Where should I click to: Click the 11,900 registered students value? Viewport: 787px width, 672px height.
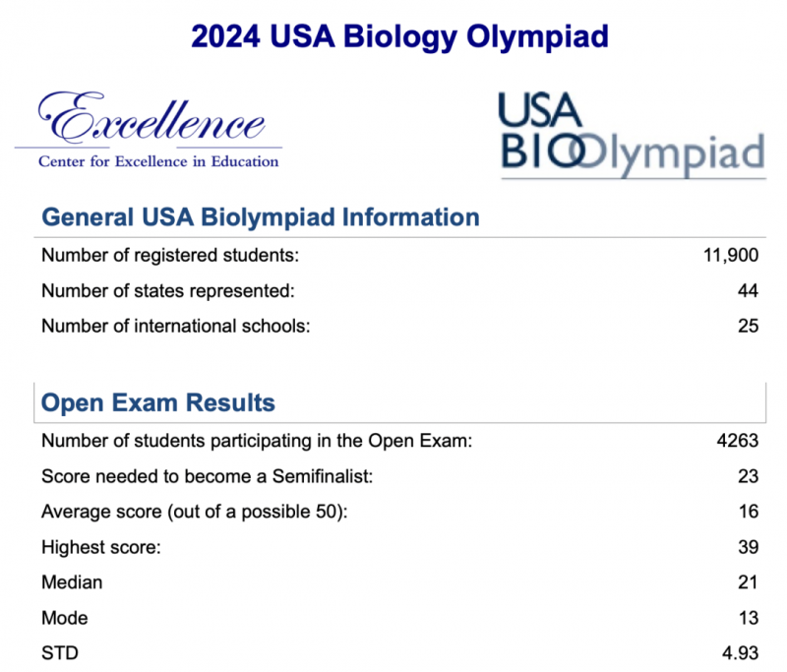731,256
